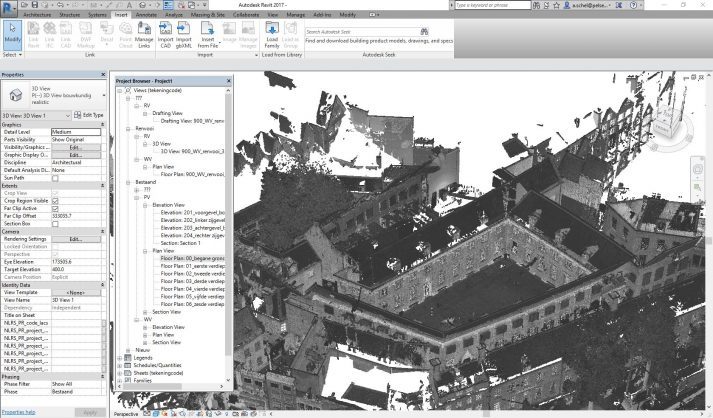Click the 3D view house type thumbnail
This screenshot has height=418, width=713.
pyautogui.click(x=16, y=95)
